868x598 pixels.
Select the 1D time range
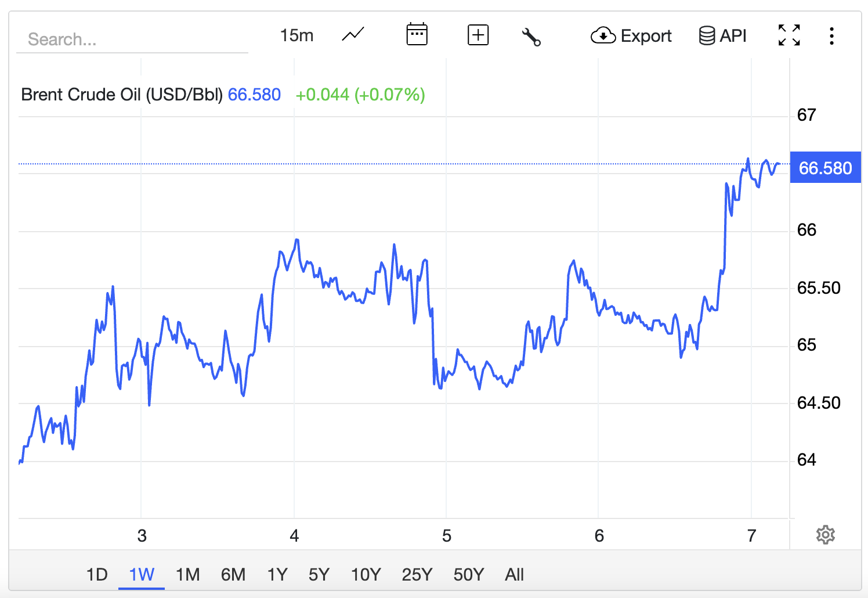pyautogui.click(x=97, y=575)
